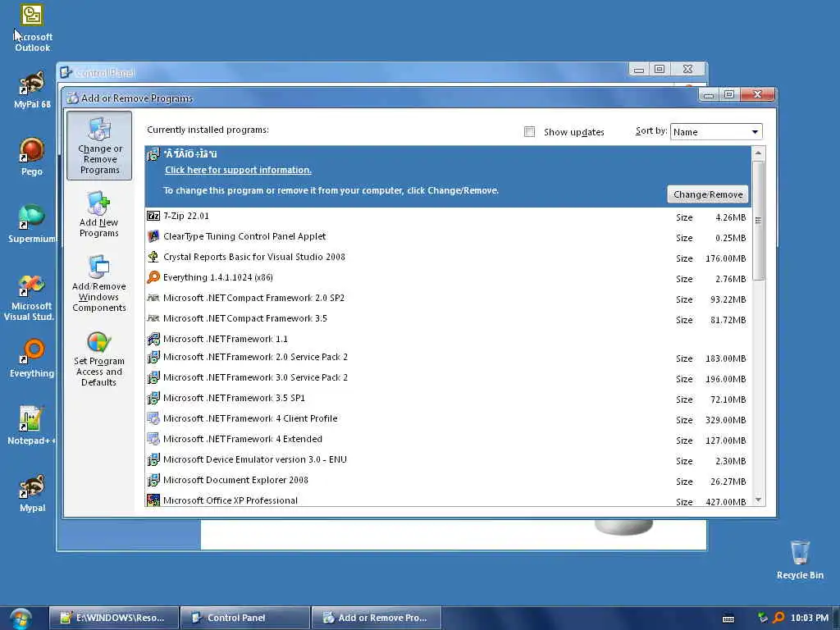Select ClearType Tuning Control Panel Applet entry

448,237
